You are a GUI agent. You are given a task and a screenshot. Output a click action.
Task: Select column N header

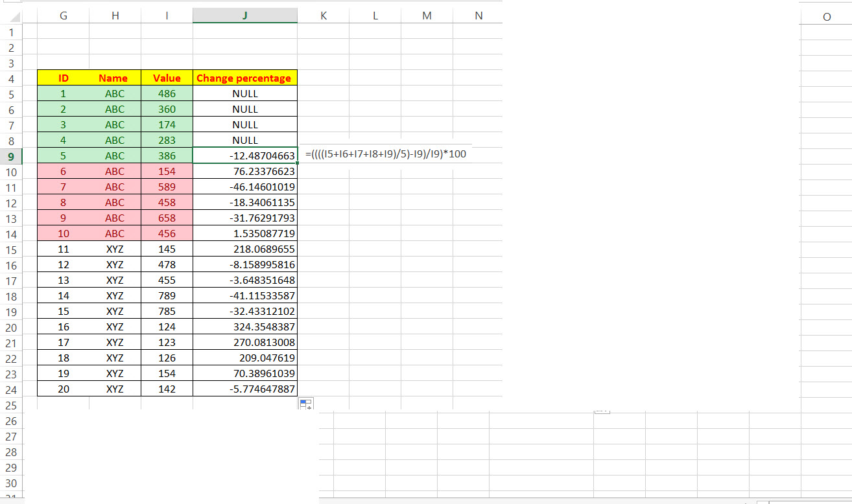click(x=479, y=16)
